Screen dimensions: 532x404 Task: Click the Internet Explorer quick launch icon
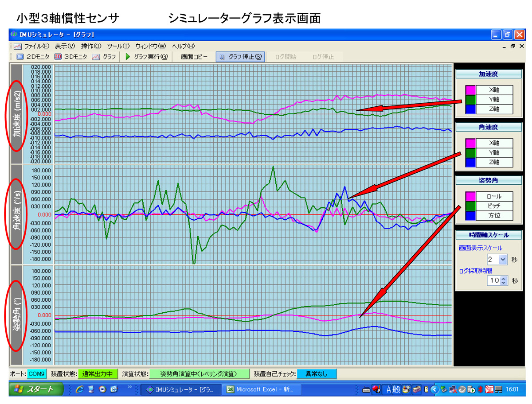(80, 389)
